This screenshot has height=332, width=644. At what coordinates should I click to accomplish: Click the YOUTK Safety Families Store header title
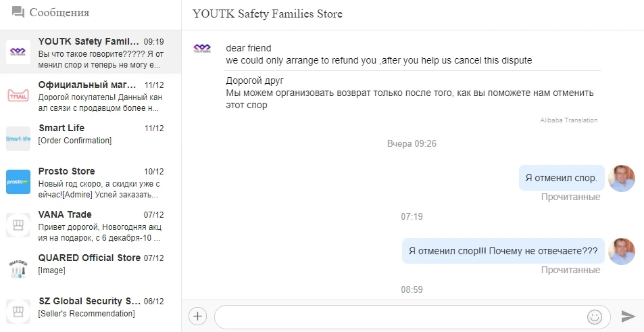click(268, 14)
